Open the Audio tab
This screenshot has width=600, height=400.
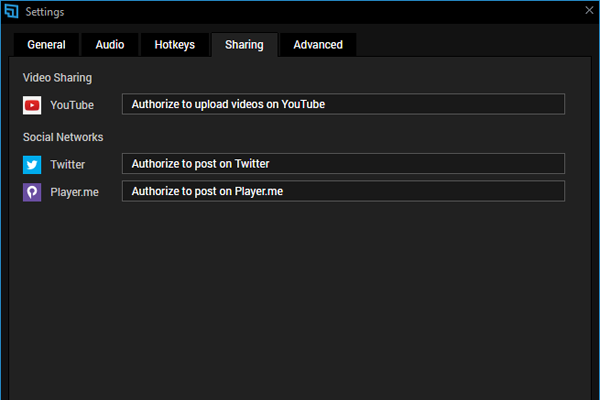110,45
